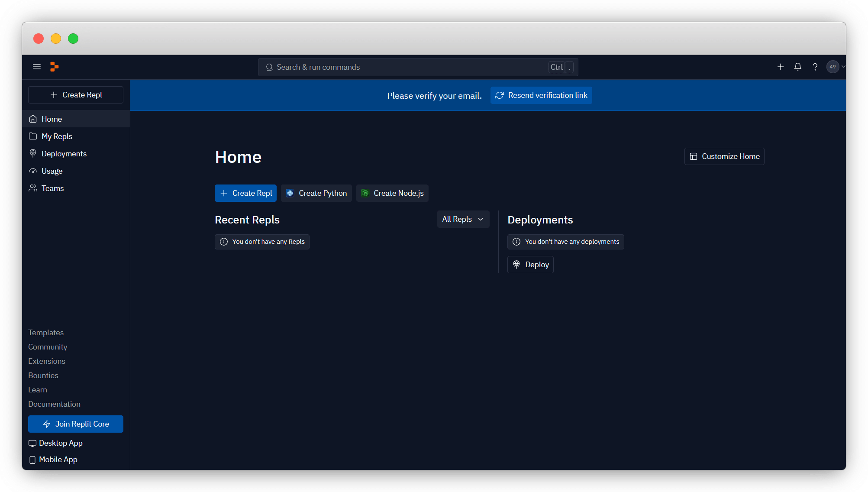Select Usage in sidebar

52,171
